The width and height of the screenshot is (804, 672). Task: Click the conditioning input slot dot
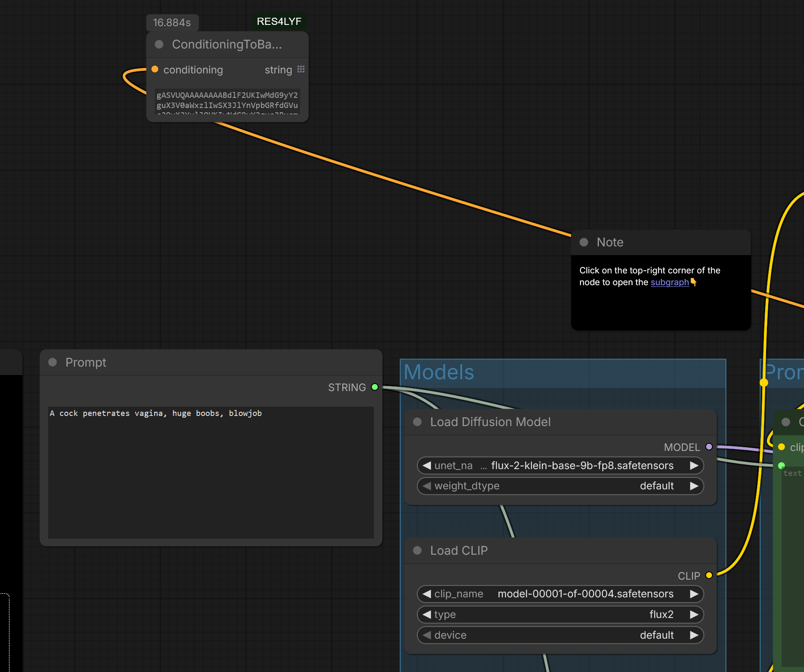click(x=155, y=69)
